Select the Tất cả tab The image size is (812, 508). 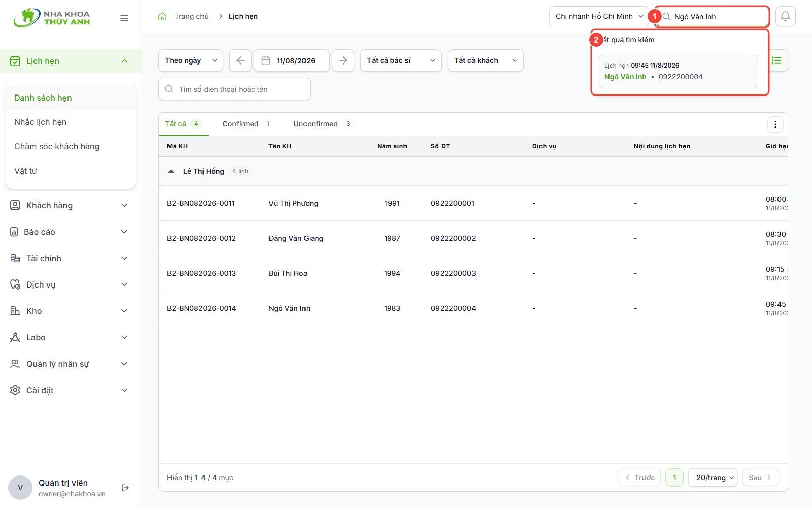click(x=183, y=124)
